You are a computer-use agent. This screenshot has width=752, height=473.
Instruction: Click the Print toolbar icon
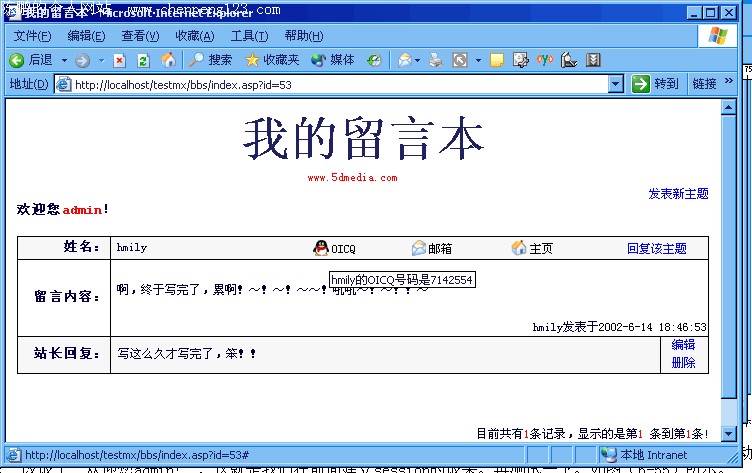click(x=435, y=60)
